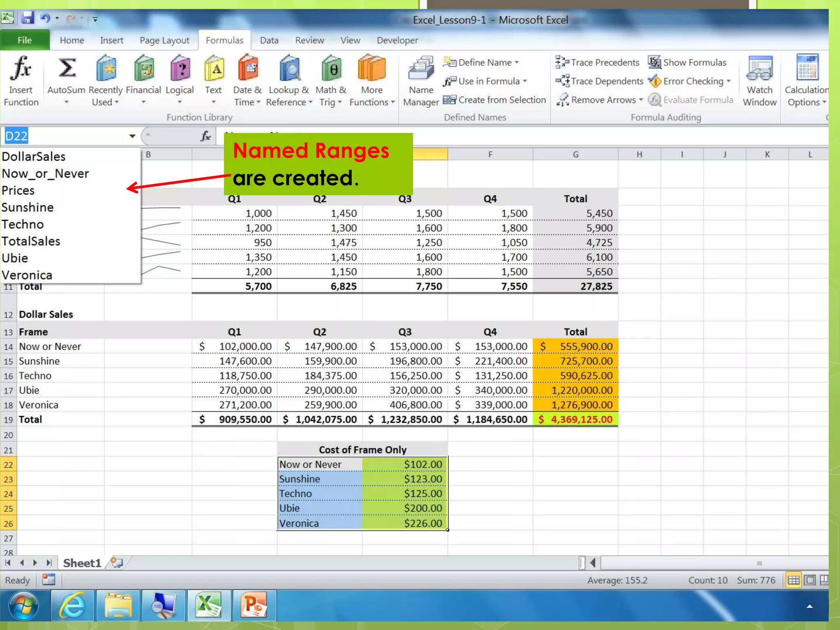Open the AutoSum sigma button

(x=66, y=68)
